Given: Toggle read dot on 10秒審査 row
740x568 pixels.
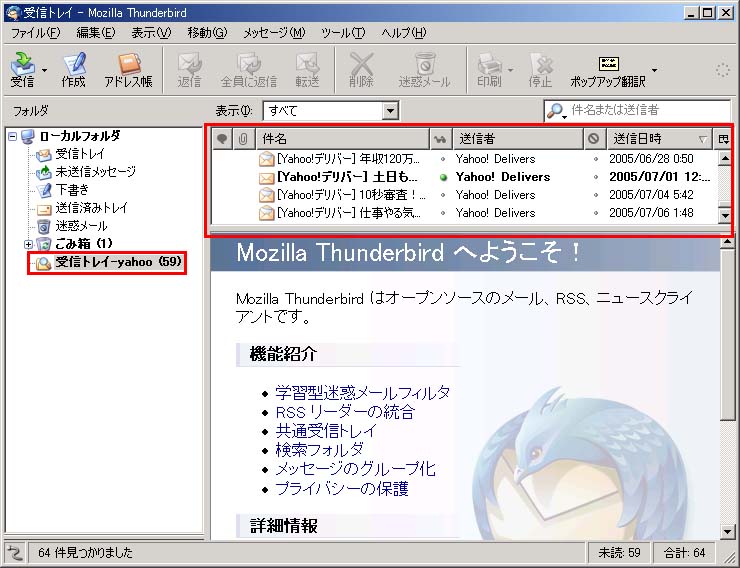Looking at the screenshot, I should click(443, 195).
